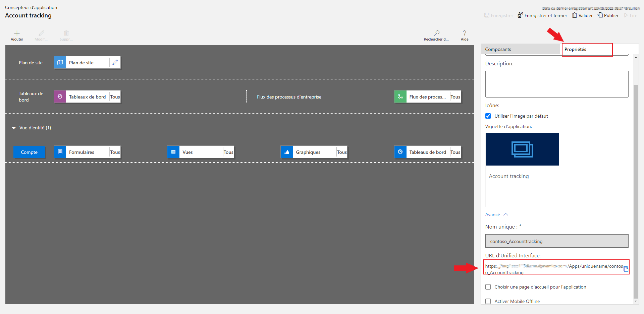Screen dimensions: 644x314
Task: Click the Nom unique field
Action: tap(557, 241)
